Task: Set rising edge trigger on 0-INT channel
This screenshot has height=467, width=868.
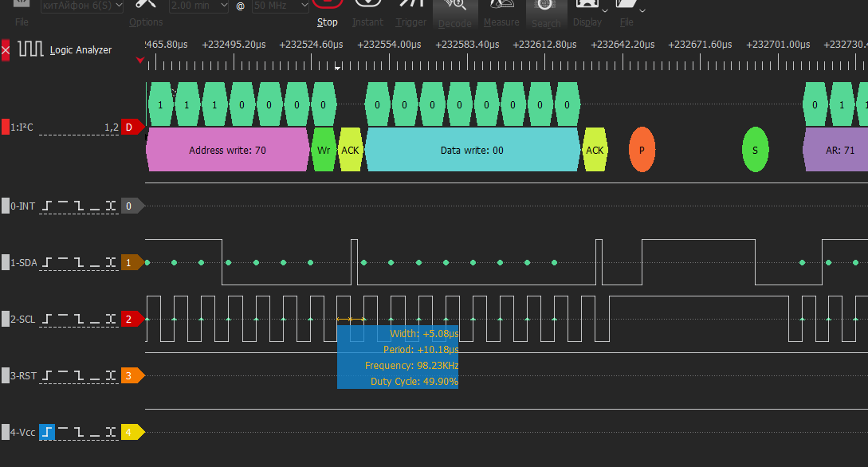Action: click(x=48, y=206)
